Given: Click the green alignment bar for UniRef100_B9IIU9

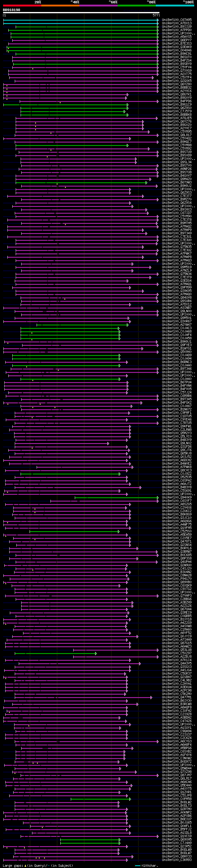Looking at the screenshot, I should point(87,26).
